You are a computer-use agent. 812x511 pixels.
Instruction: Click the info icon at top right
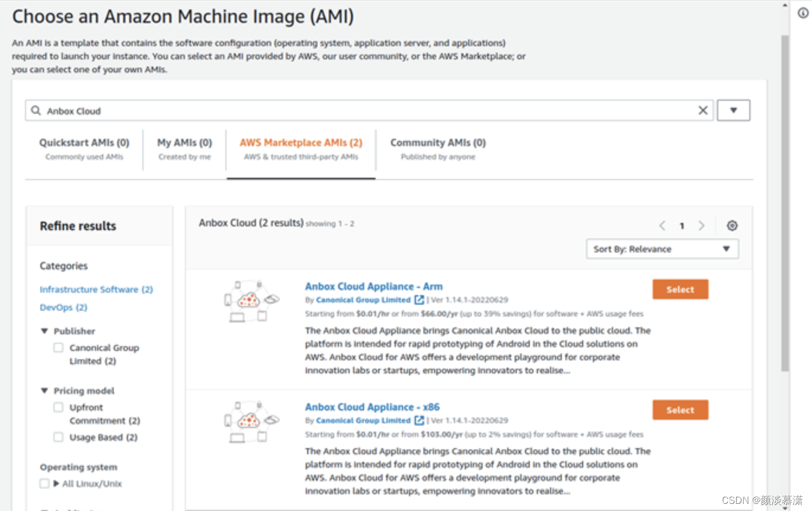(803, 13)
